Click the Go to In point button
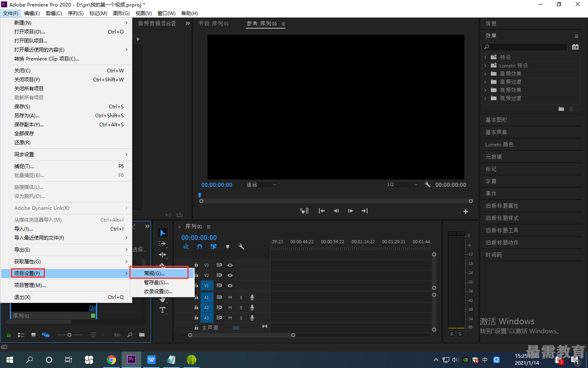588x368 pixels. 322,211
